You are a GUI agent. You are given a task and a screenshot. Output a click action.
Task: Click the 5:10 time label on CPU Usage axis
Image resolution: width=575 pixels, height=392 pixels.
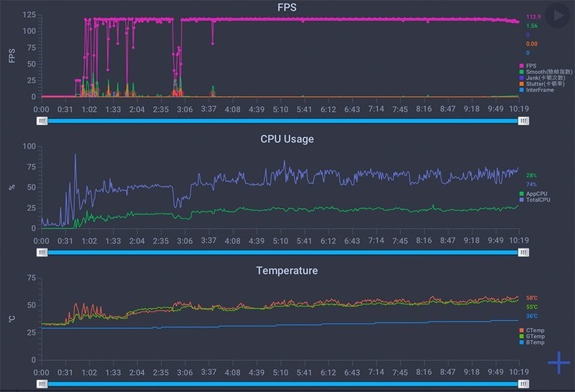click(280, 241)
